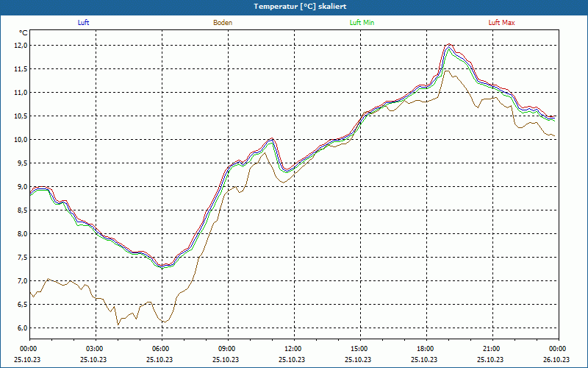This screenshot has width=588, height=368.
Task: Click the '7,0' y-axis value
Action: pyautogui.click(x=22, y=281)
